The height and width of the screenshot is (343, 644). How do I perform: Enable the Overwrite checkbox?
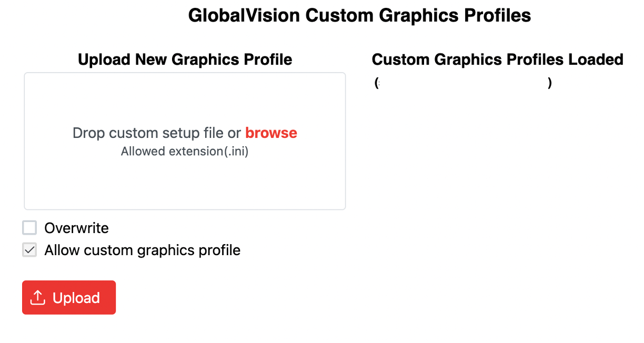(x=29, y=228)
